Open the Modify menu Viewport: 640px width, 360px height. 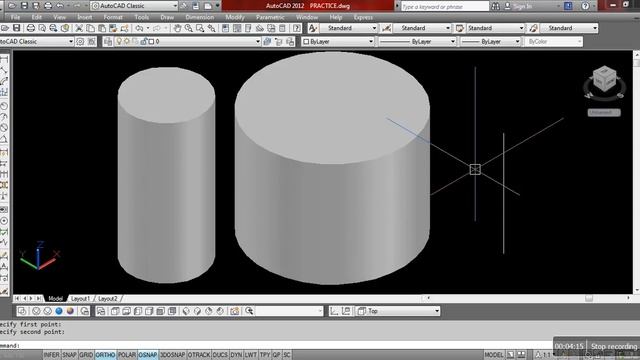(x=235, y=17)
